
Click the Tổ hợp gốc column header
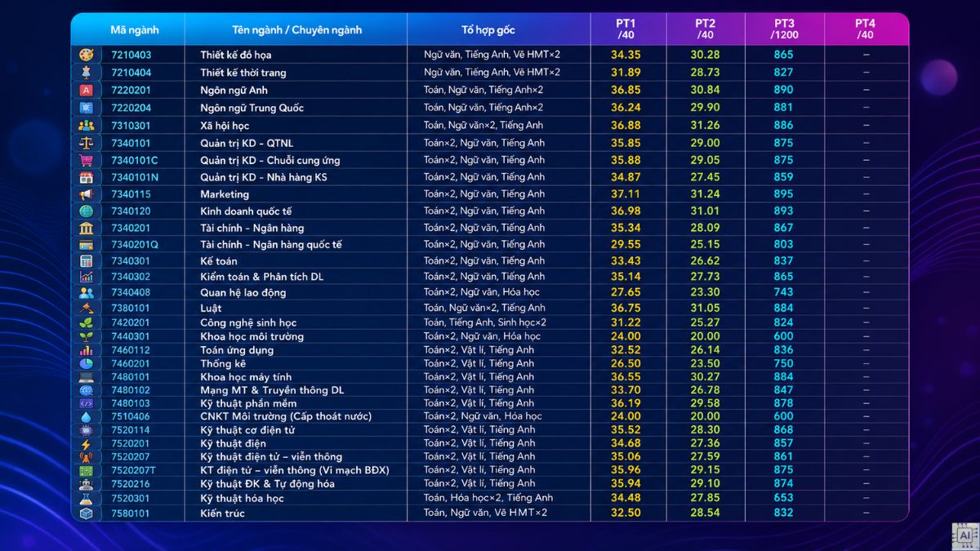(x=488, y=30)
